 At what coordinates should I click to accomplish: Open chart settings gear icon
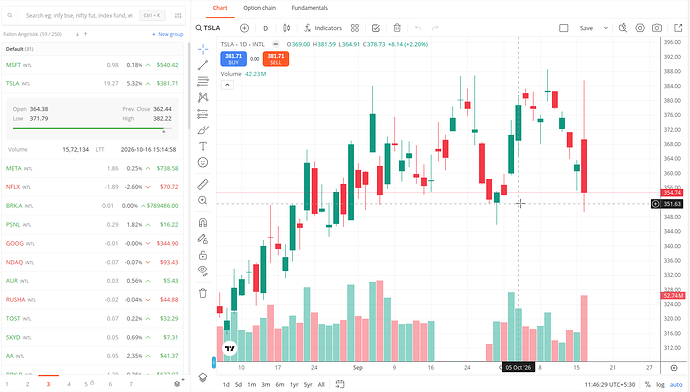640,28
